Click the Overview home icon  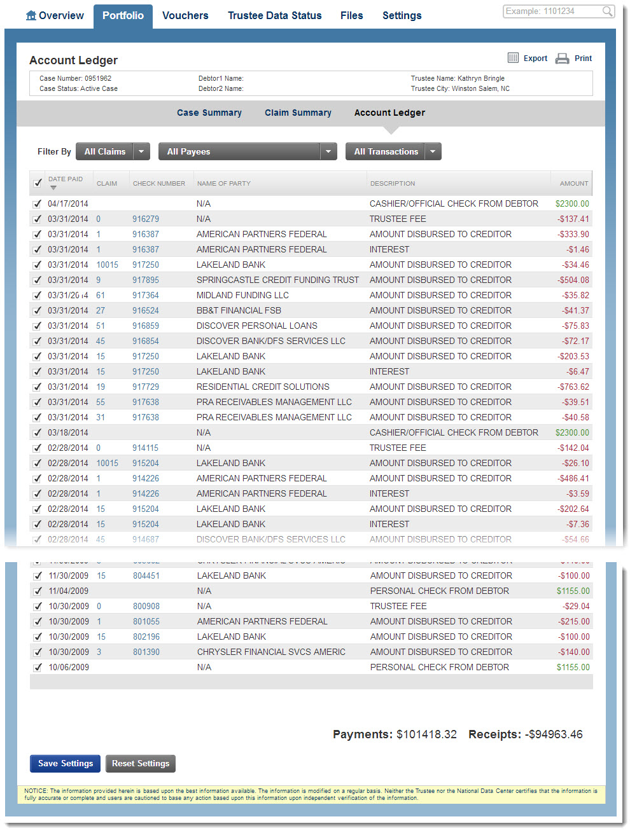point(31,15)
